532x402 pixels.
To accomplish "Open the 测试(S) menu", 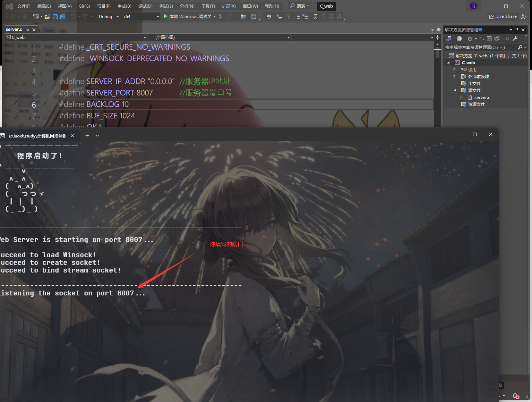I will pos(166,6).
